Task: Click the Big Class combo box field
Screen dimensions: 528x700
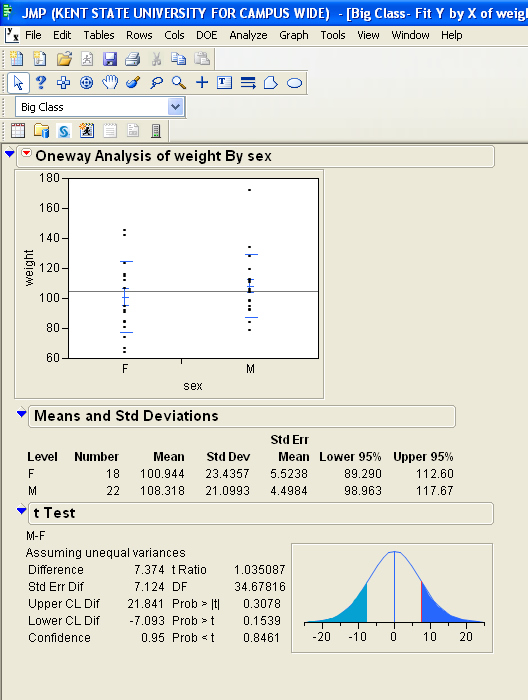Action: tap(99, 107)
